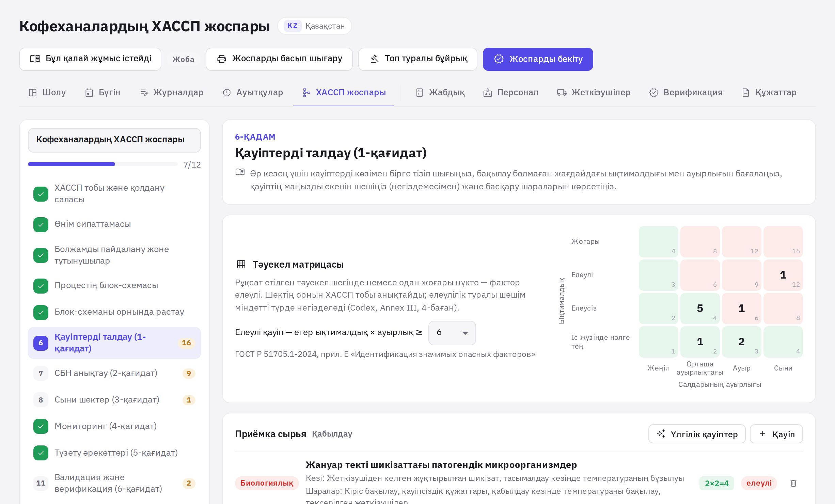This screenshot has height=504, width=835.
Task: Open the Жеткізушілер tab
Action: (594, 93)
